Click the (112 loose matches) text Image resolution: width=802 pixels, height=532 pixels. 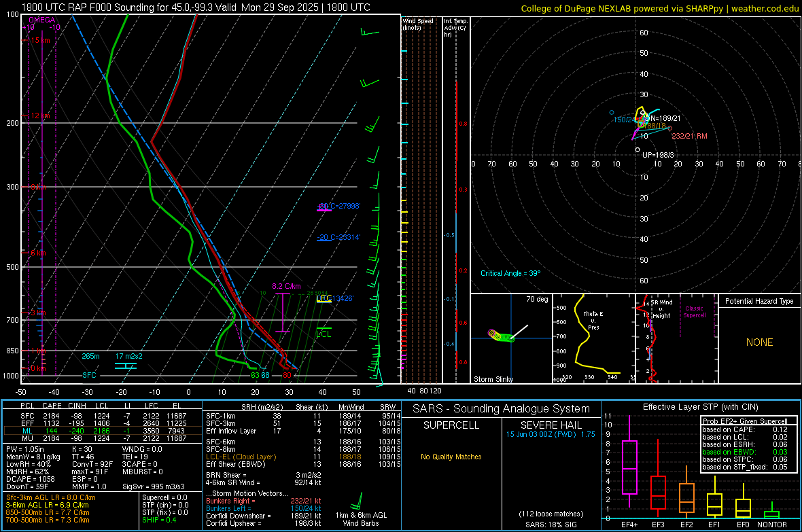[551, 514]
